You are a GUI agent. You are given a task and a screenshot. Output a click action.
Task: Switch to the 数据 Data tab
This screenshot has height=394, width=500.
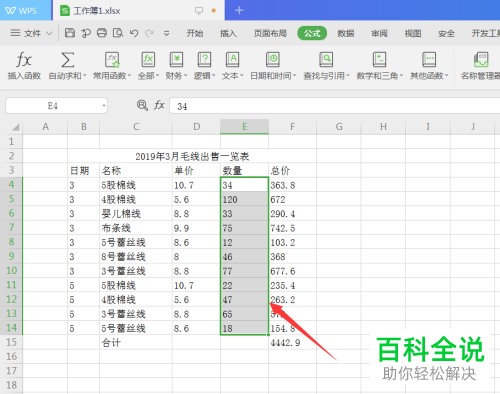pos(346,33)
